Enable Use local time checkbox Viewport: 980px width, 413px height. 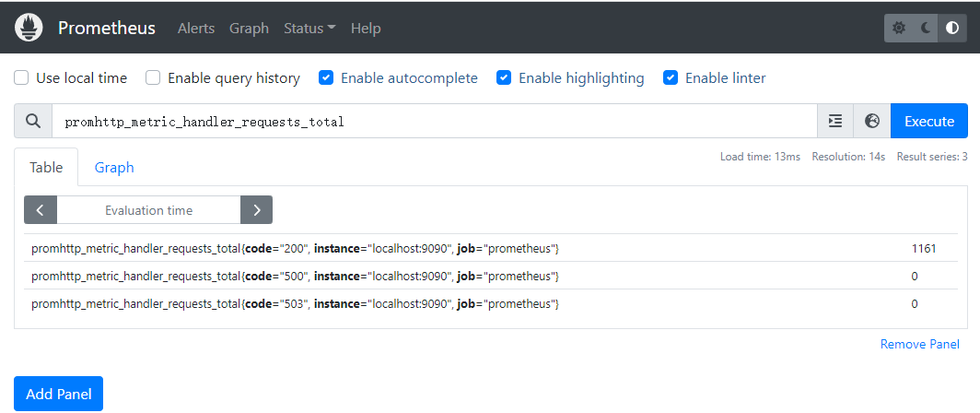22,78
